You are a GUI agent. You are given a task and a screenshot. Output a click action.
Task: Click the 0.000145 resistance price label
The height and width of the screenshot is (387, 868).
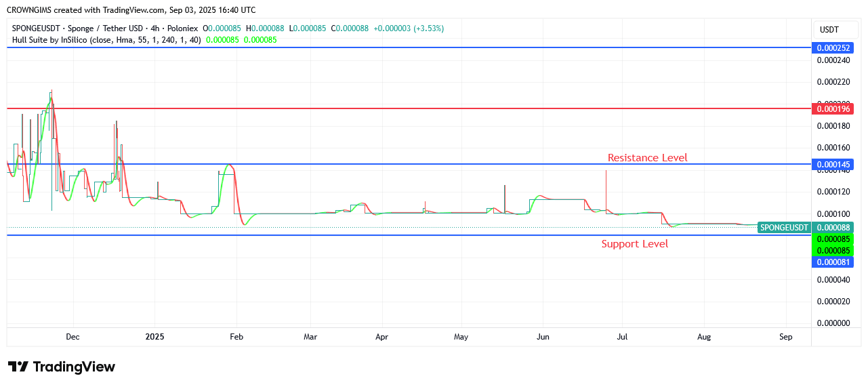[x=833, y=165]
